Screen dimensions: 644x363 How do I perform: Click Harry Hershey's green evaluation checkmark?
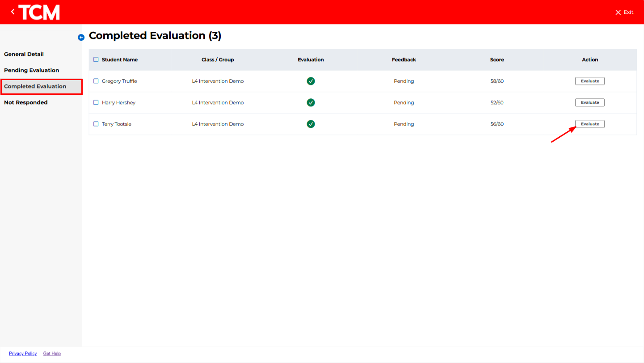311,102
